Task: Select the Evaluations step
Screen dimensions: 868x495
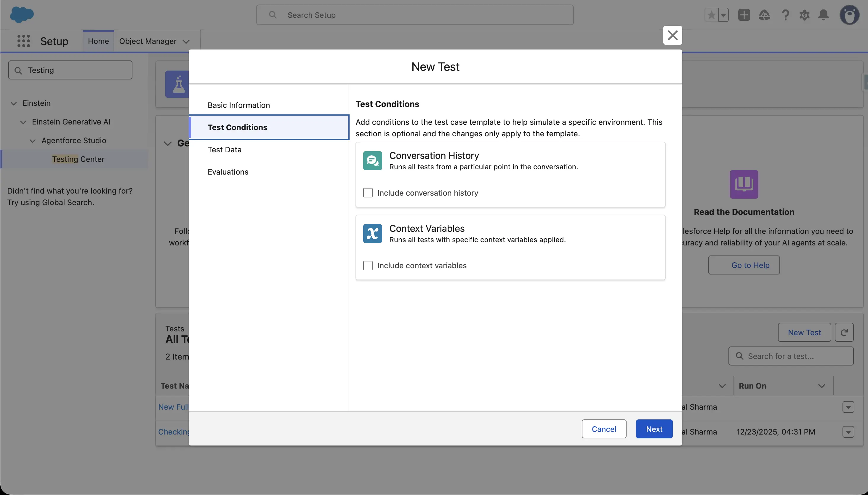Action: [x=228, y=172]
